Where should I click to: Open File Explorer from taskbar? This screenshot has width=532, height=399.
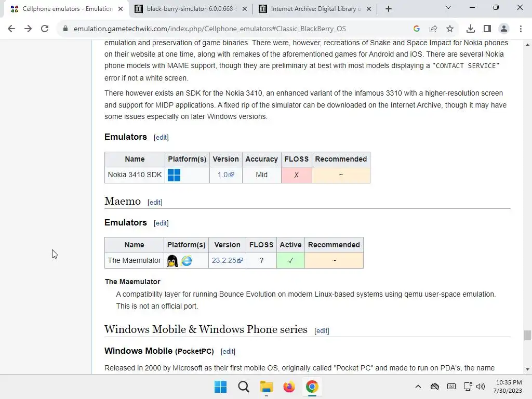(x=267, y=387)
